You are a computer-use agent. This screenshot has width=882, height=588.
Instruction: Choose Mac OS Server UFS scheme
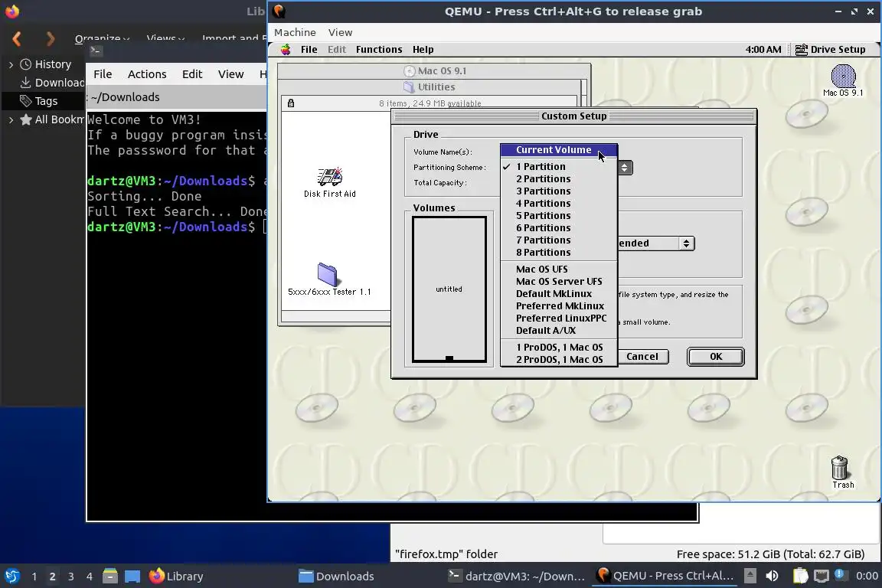click(x=559, y=282)
